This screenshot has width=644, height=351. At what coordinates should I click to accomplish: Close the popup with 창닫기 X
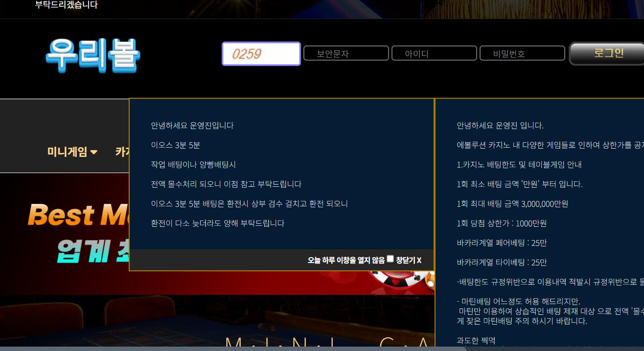pyautogui.click(x=409, y=260)
